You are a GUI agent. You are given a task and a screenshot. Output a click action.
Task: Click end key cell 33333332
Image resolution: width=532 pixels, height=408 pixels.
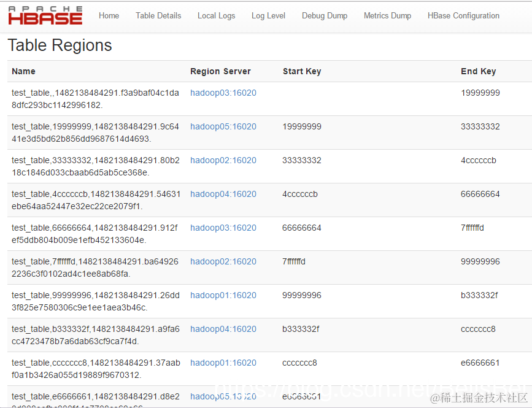coord(480,126)
